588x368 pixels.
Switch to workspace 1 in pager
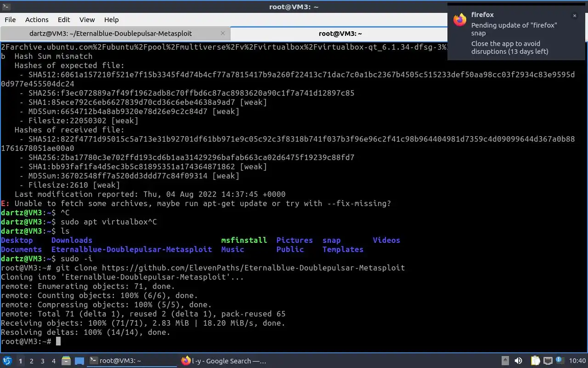click(x=20, y=361)
